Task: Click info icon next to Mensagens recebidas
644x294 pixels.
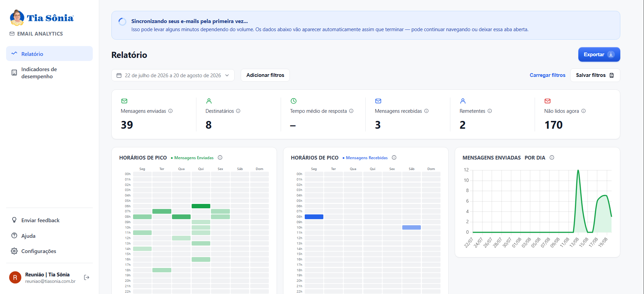Action: pos(426,111)
